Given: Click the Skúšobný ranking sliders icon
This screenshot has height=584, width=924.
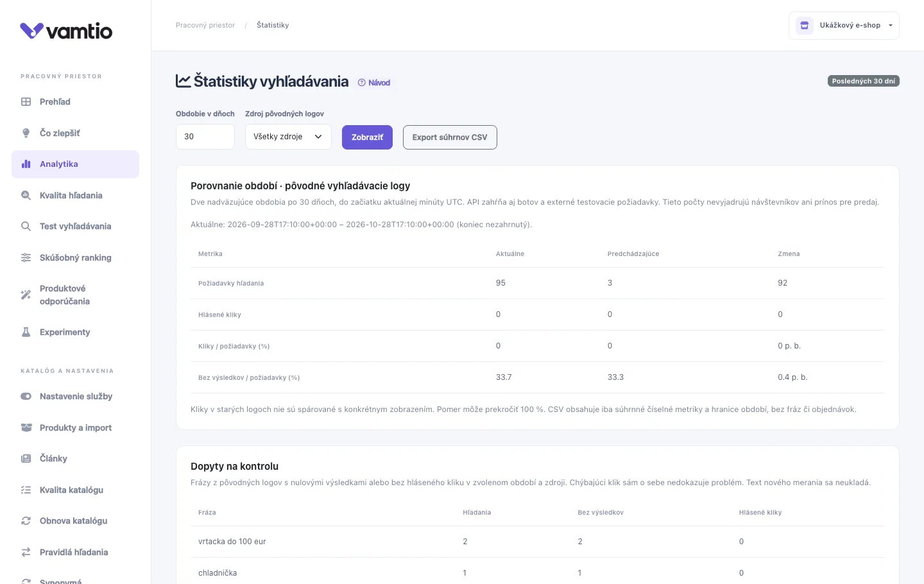Looking at the screenshot, I should pos(26,257).
